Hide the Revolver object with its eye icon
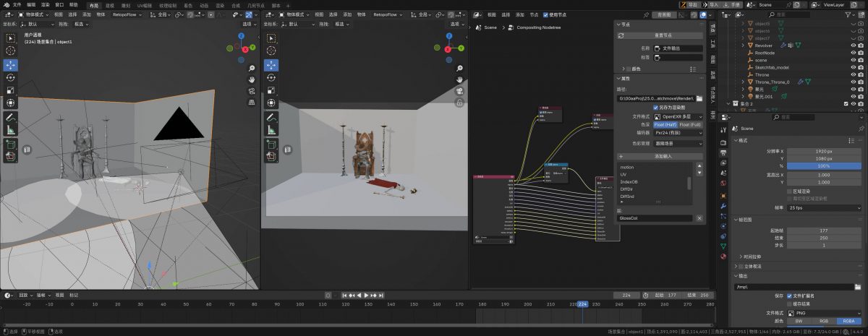This screenshot has width=868, height=336. click(x=853, y=45)
